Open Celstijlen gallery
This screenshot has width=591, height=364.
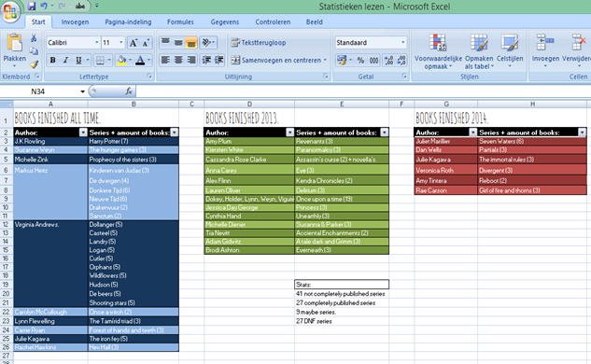click(x=510, y=51)
